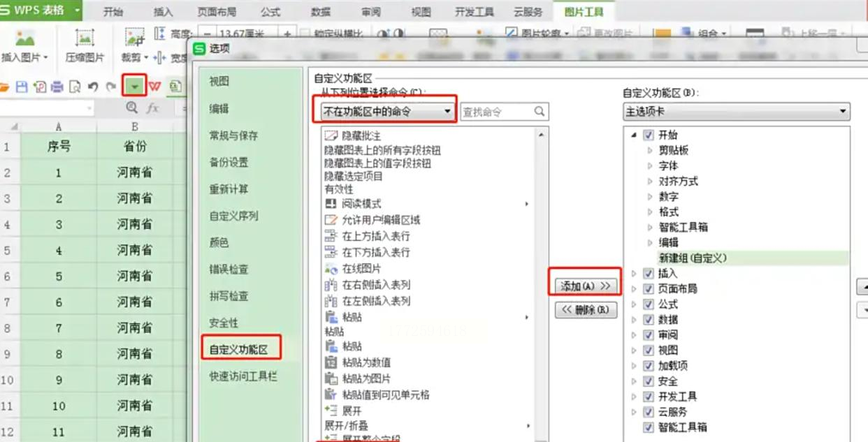
Task: Click the << 删除(R) button
Action: [x=586, y=310]
